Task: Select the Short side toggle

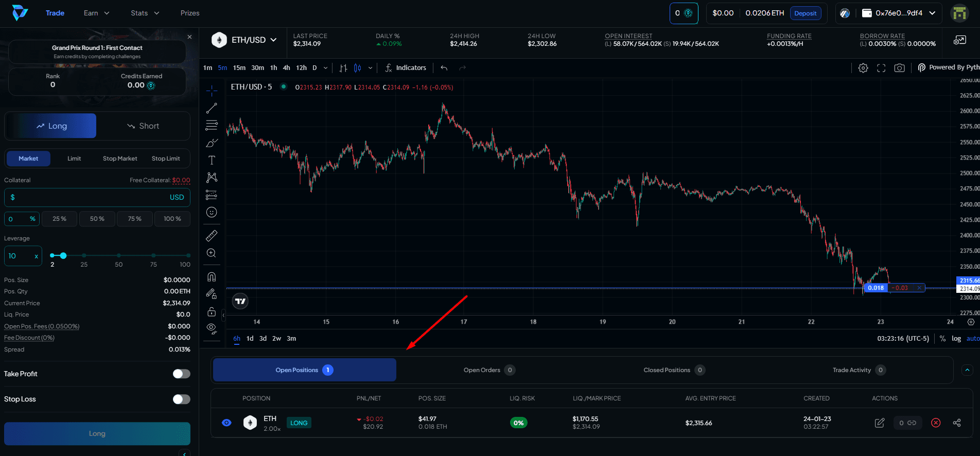Action: pyautogui.click(x=143, y=126)
